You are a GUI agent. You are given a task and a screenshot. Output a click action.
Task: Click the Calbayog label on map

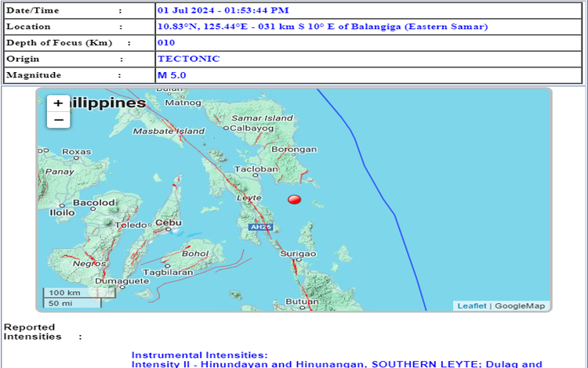point(252,128)
